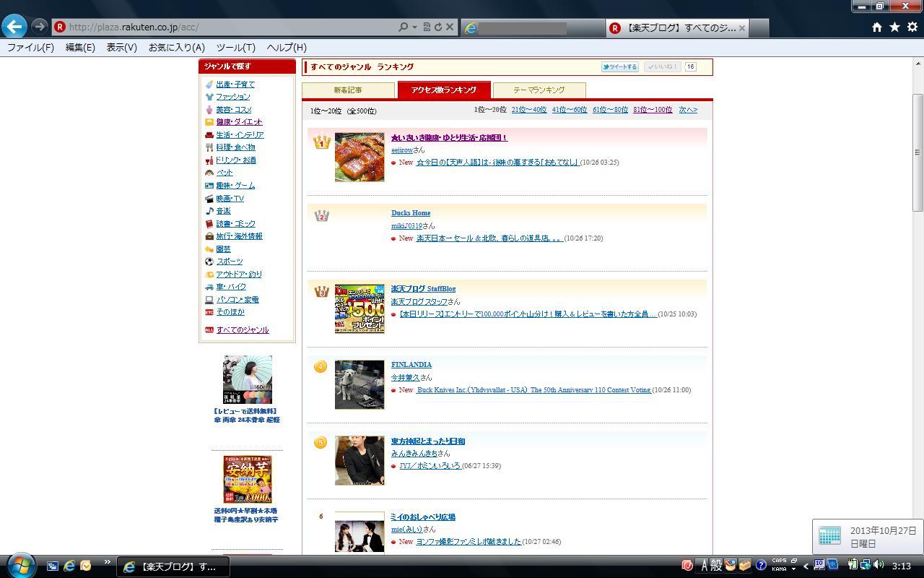Screen dimensions: 924x578
Task: Open the 21位～40位 ranking page link
Action: (x=528, y=110)
